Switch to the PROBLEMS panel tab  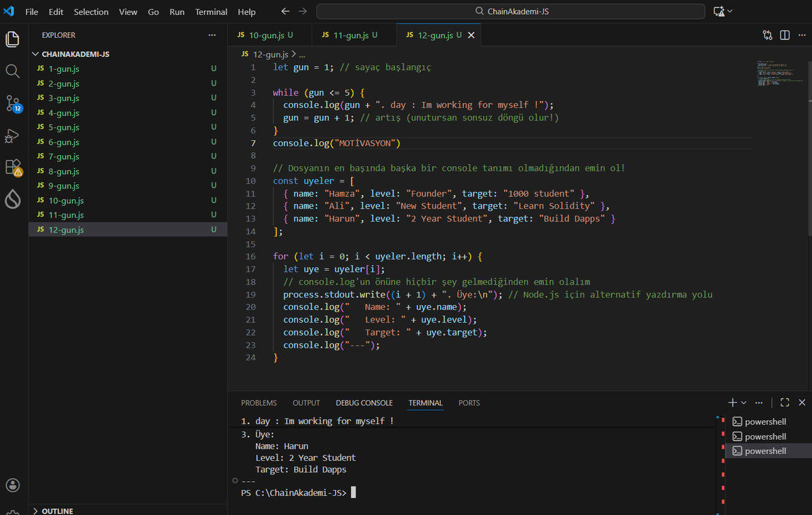point(259,403)
